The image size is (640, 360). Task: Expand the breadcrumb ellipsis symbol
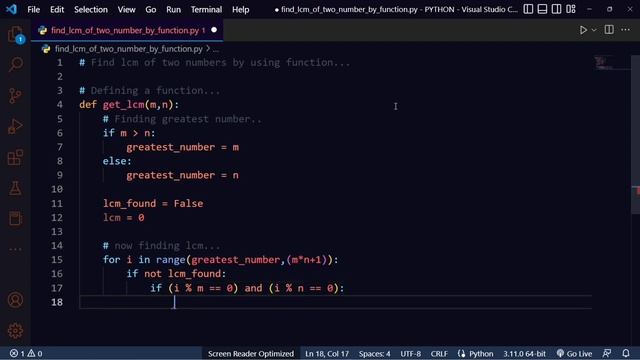pyautogui.click(x=216, y=49)
